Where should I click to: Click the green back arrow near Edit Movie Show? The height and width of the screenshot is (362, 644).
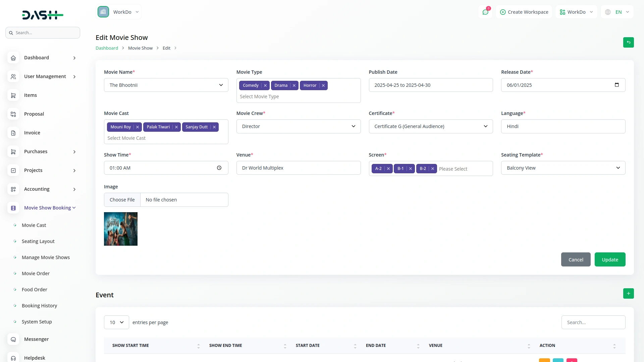(x=629, y=43)
